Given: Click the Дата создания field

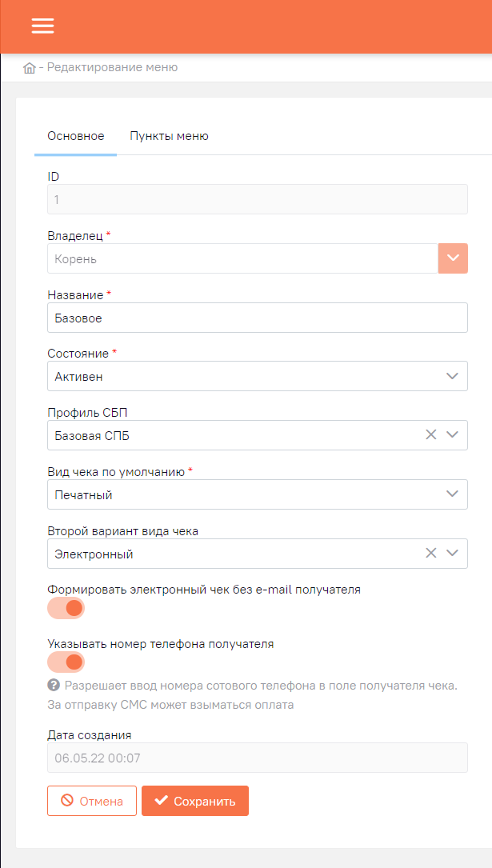Looking at the screenshot, I should pyautogui.click(x=258, y=758).
